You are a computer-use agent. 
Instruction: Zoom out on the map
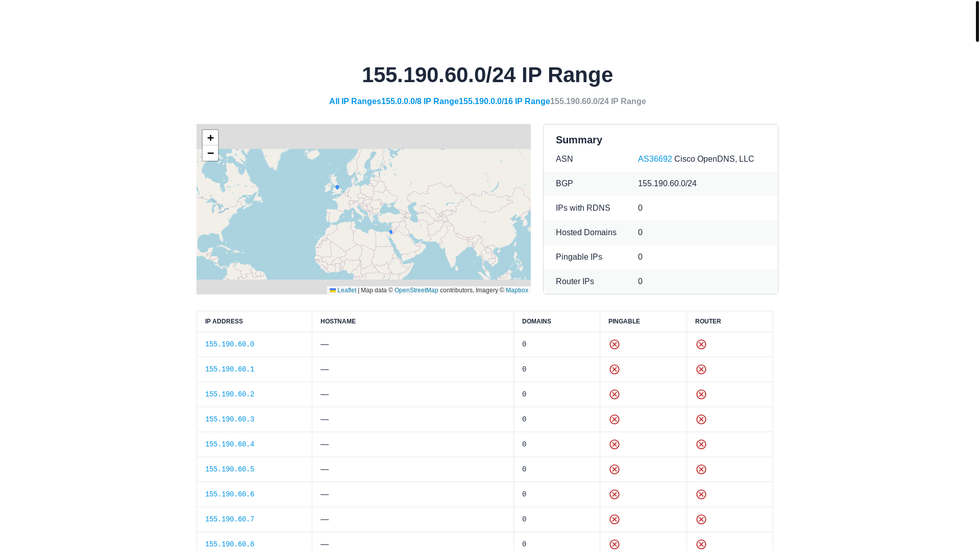(x=210, y=153)
